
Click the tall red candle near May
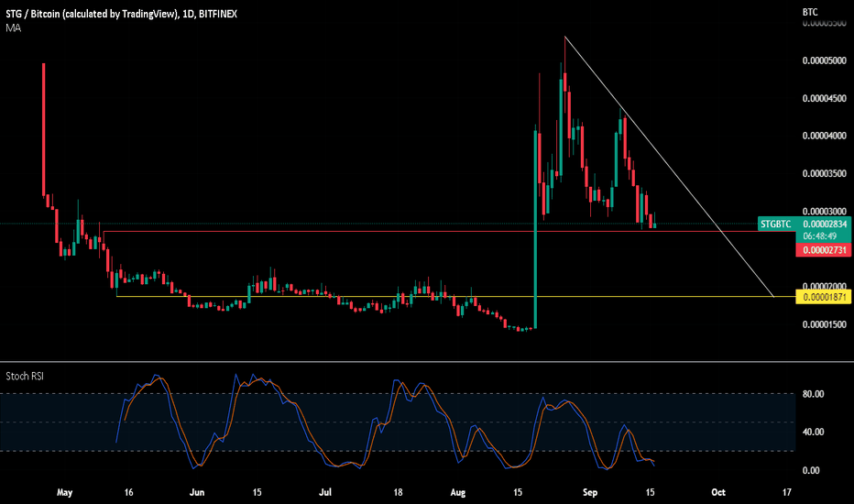tap(44, 130)
